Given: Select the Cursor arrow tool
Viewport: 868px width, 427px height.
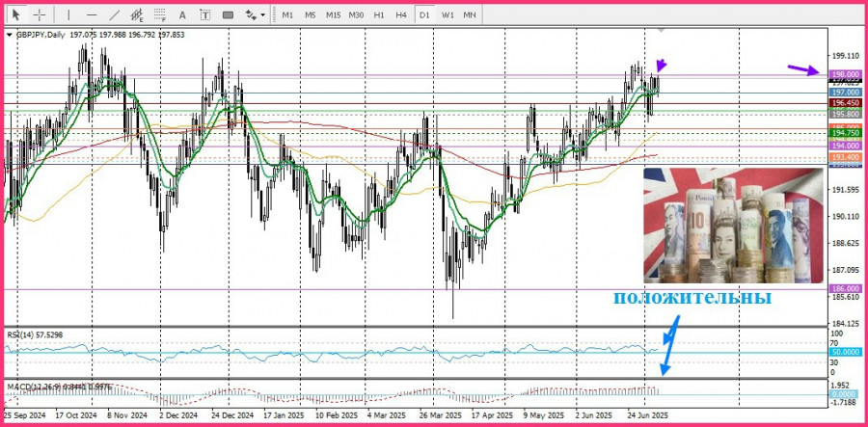Looking at the screenshot, I should click(x=16, y=14).
